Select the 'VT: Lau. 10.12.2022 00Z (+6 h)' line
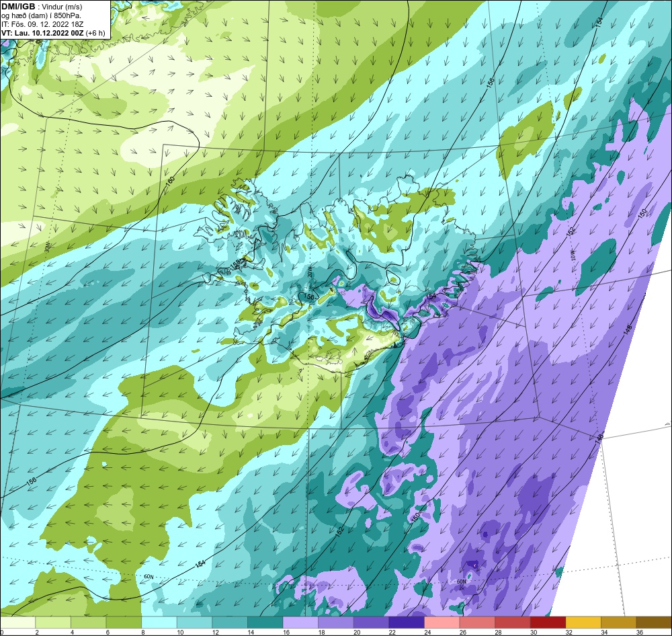Image resolution: width=672 pixels, height=636 pixels. click(x=53, y=32)
